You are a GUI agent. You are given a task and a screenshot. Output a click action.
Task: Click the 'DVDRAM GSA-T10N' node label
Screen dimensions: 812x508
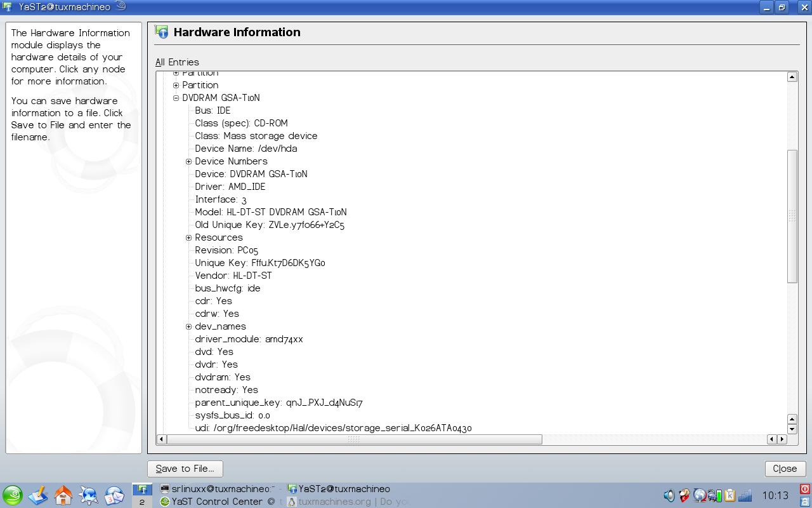pyautogui.click(x=221, y=98)
